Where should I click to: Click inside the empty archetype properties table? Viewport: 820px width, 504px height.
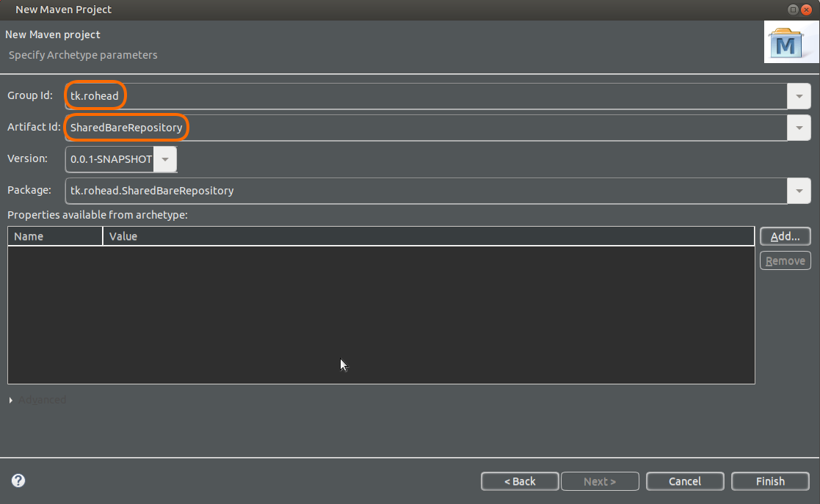coord(381,314)
